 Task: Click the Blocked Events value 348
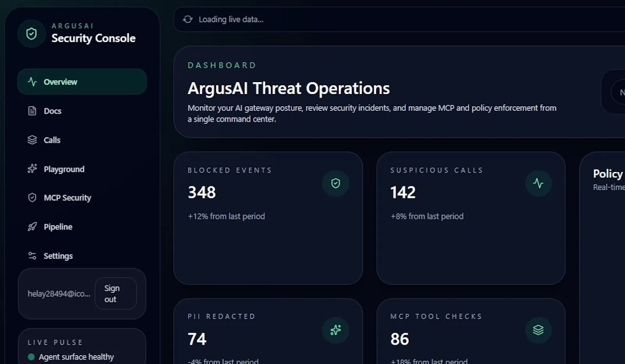(202, 192)
